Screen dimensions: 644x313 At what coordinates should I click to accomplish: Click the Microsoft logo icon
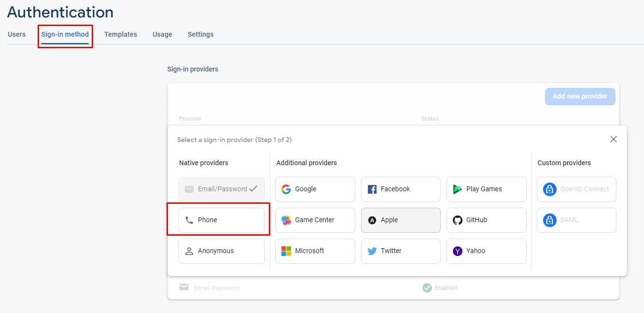point(286,251)
